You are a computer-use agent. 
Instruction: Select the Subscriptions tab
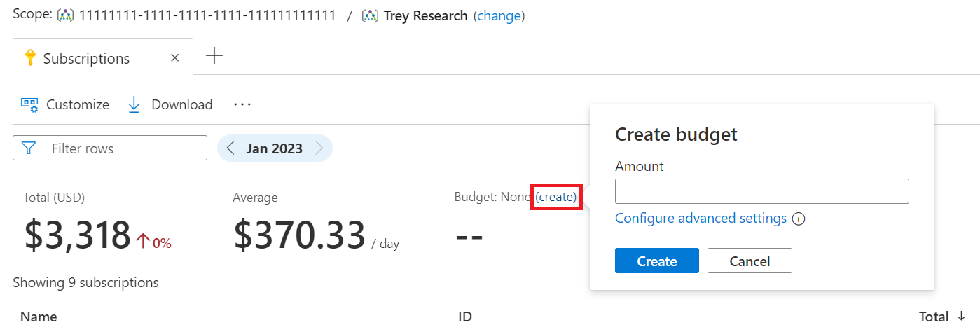[x=86, y=59]
